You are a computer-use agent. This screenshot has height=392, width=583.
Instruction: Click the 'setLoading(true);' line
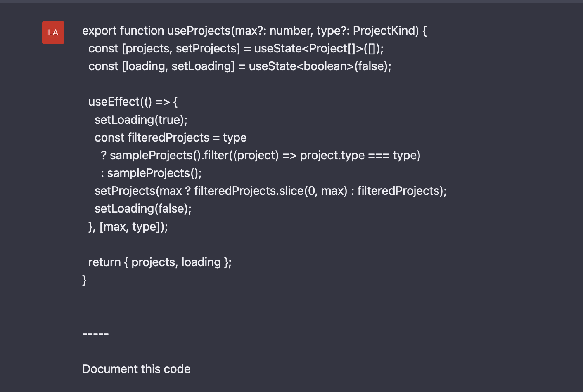coord(141,120)
